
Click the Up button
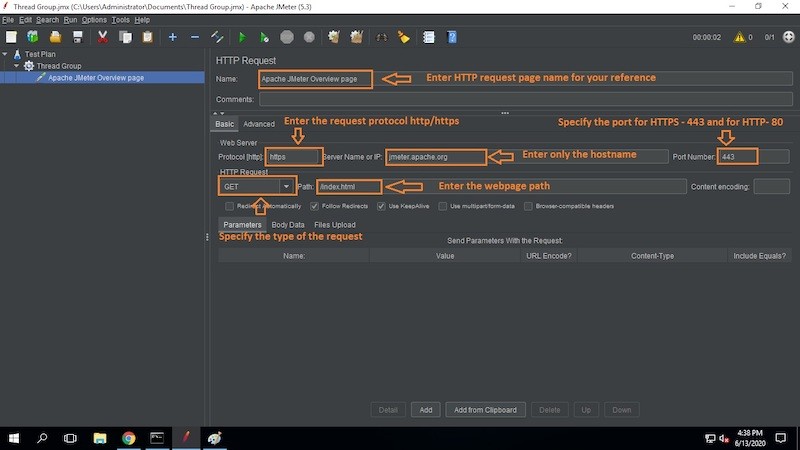(586, 410)
